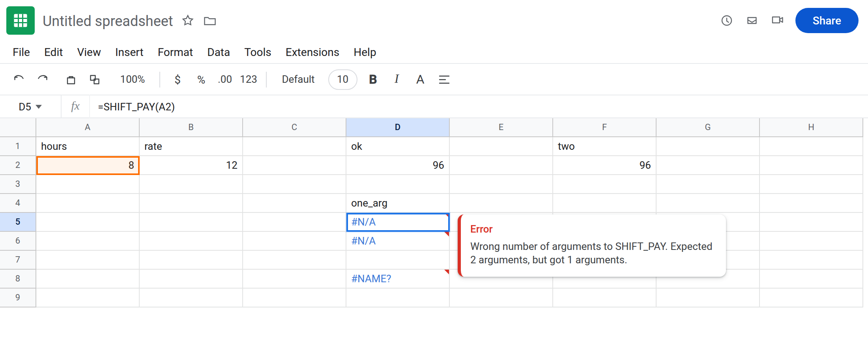Select cell A2 containing 8
The image size is (868, 339).
[88, 165]
